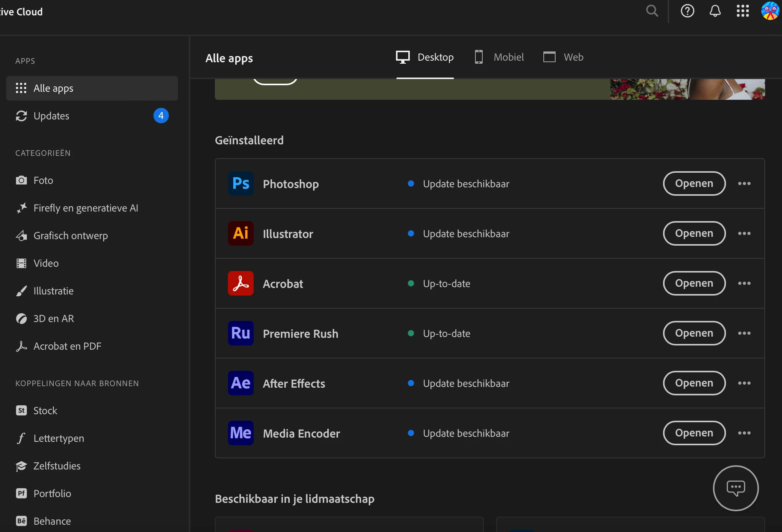782x532 pixels.
Task: Open the apps grid switcher icon
Action: tap(742, 11)
